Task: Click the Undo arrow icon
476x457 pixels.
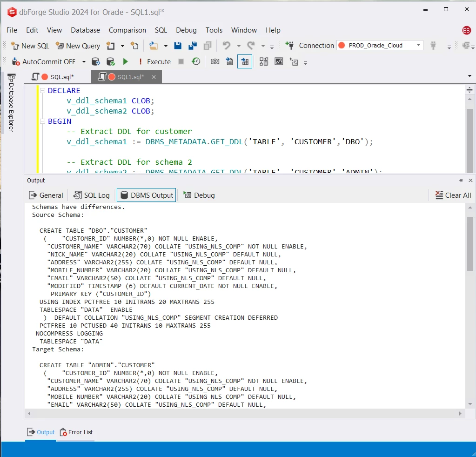Action: pyautogui.click(x=227, y=46)
